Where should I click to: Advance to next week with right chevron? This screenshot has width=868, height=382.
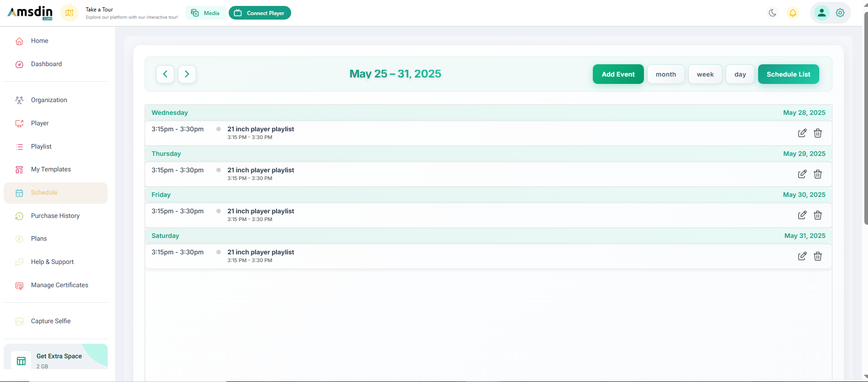tap(187, 74)
